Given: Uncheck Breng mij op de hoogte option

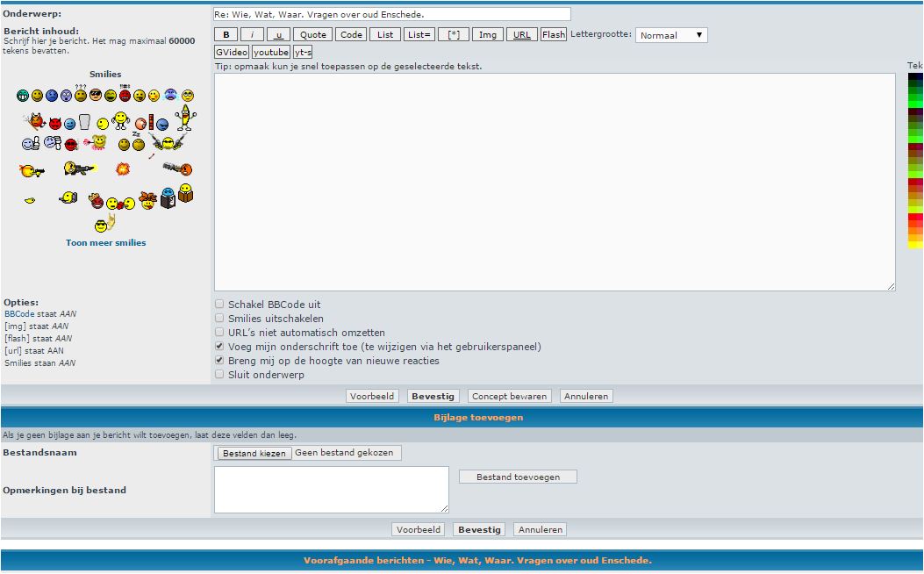Looking at the screenshot, I should [219, 361].
